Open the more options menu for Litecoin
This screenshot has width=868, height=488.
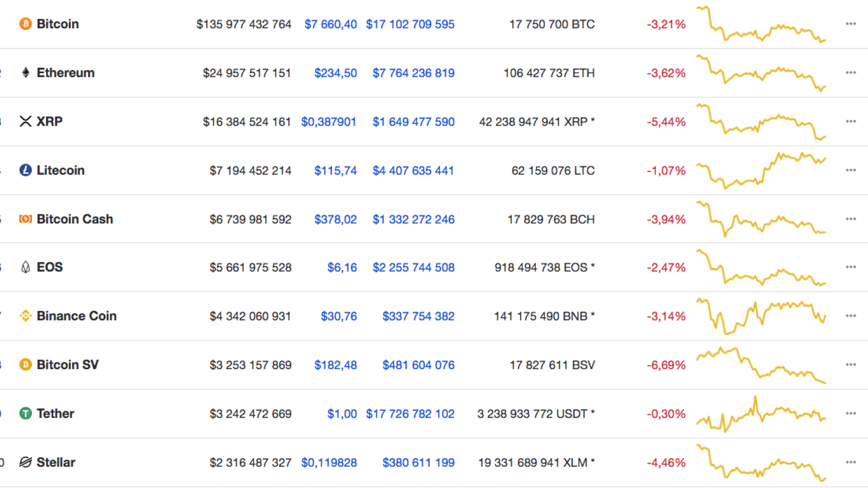tap(851, 170)
